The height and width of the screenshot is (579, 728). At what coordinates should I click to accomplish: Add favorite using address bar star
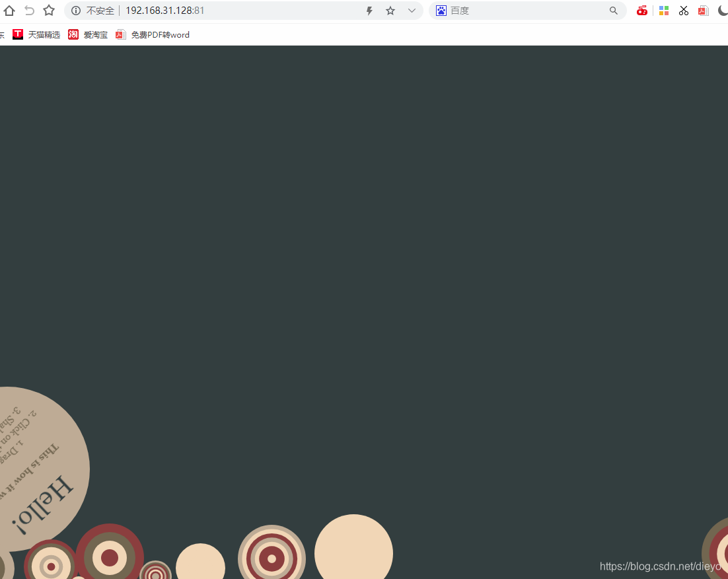[390, 11]
